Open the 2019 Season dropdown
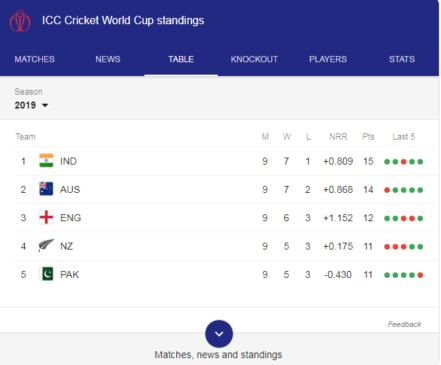The width and height of the screenshot is (441, 365). point(31,105)
